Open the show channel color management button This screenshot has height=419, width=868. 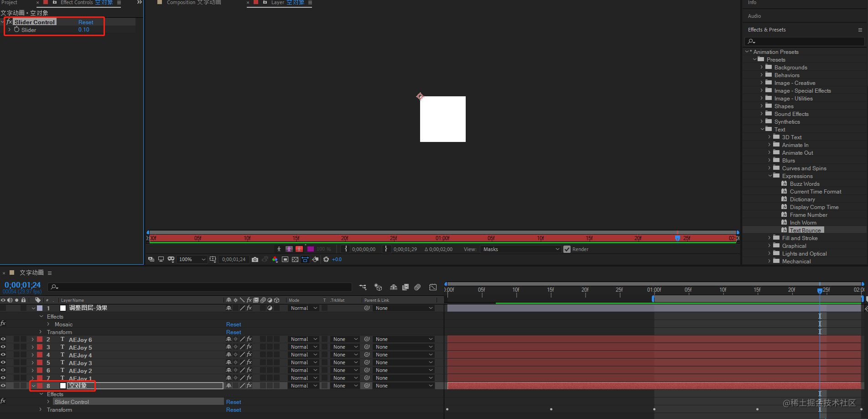click(x=275, y=259)
